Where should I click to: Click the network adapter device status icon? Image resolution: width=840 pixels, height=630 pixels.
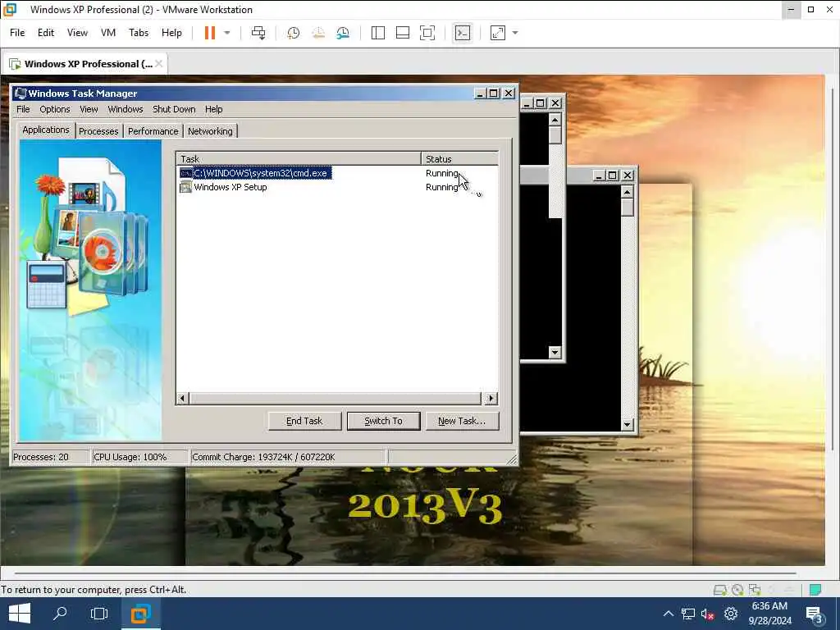[x=755, y=590]
